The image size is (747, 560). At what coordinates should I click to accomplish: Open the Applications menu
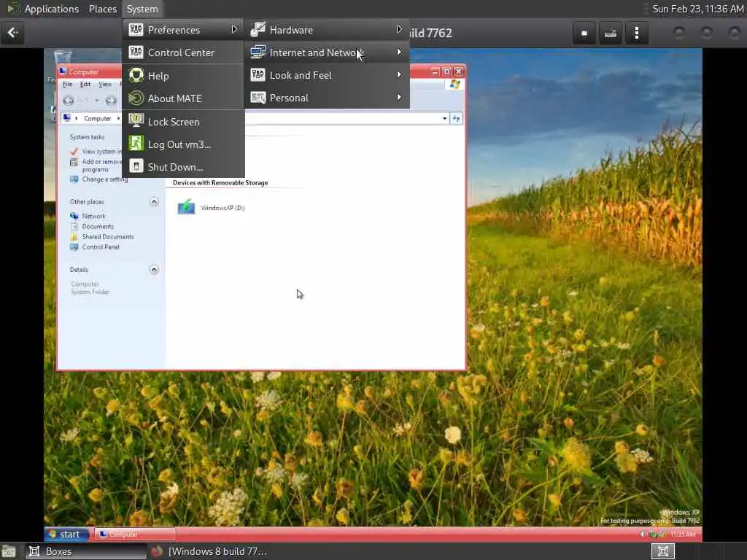click(52, 9)
